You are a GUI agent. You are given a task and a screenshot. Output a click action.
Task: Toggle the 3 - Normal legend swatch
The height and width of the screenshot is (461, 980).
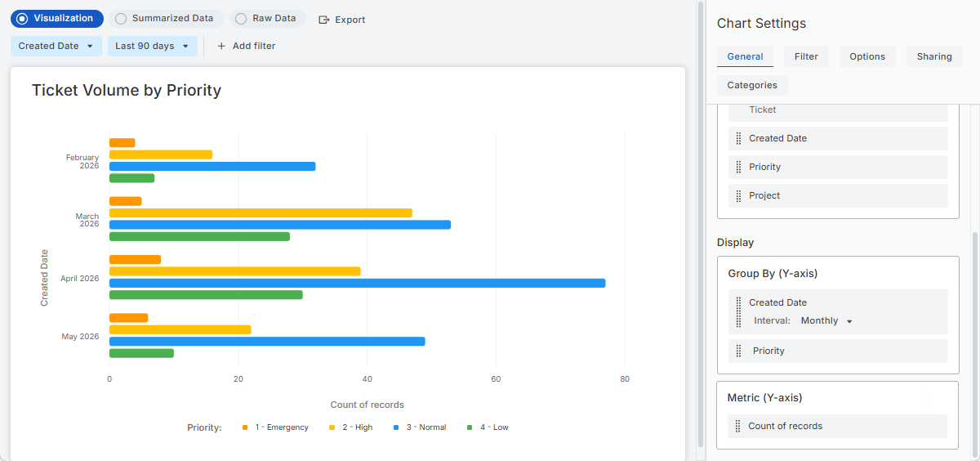pos(396,427)
